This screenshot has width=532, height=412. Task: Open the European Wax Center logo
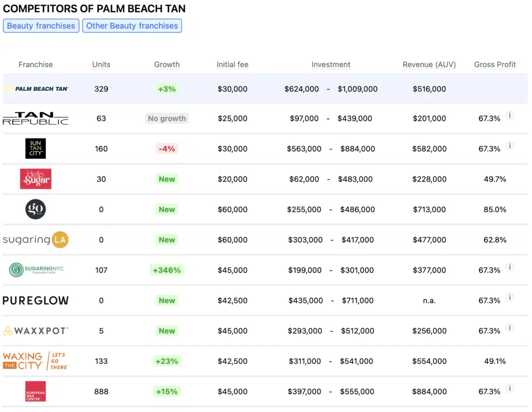pos(36,391)
